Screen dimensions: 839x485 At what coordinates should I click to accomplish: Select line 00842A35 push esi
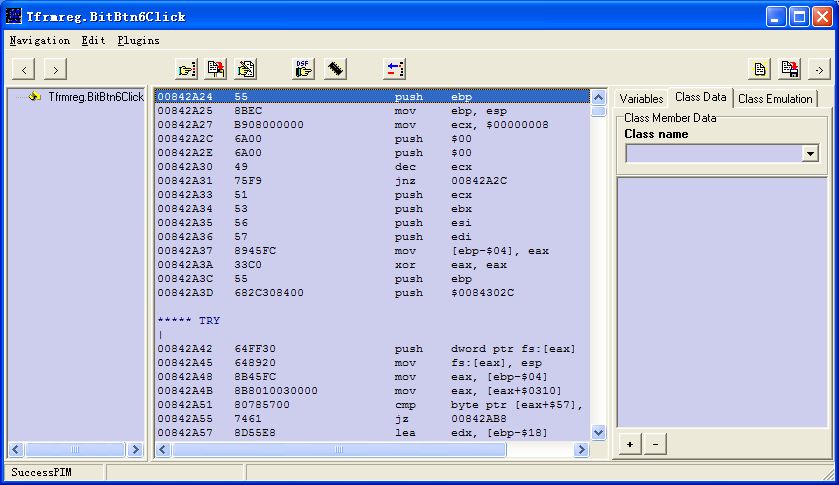[372, 223]
